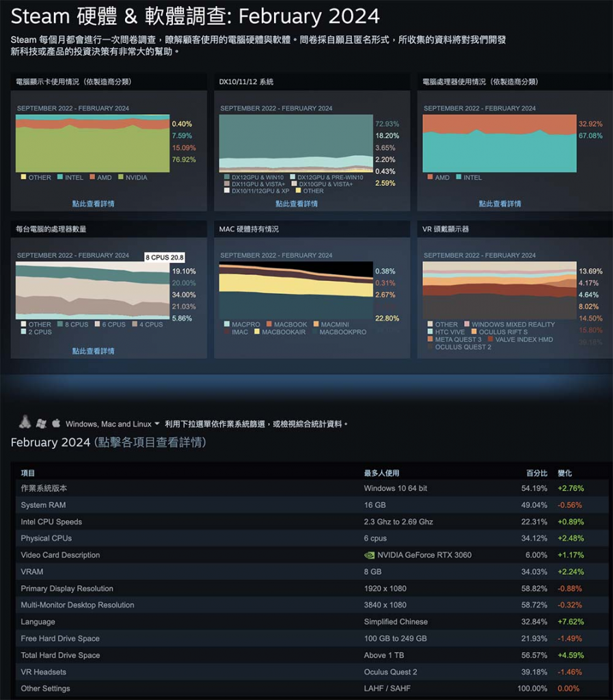The height and width of the screenshot is (700, 613).
Task: Open the Video Card Description row
Action: pos(312,555)
